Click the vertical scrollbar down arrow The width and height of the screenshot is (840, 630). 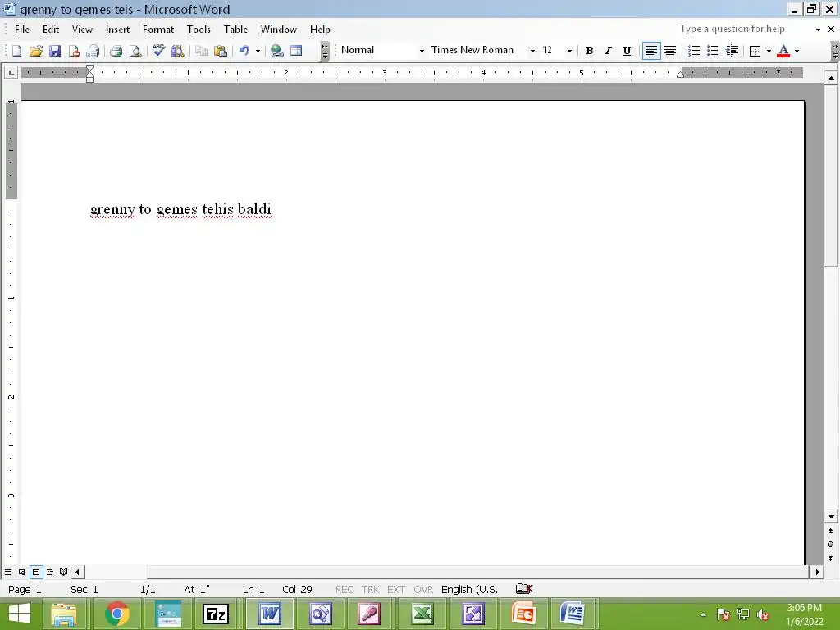[831, 517]
